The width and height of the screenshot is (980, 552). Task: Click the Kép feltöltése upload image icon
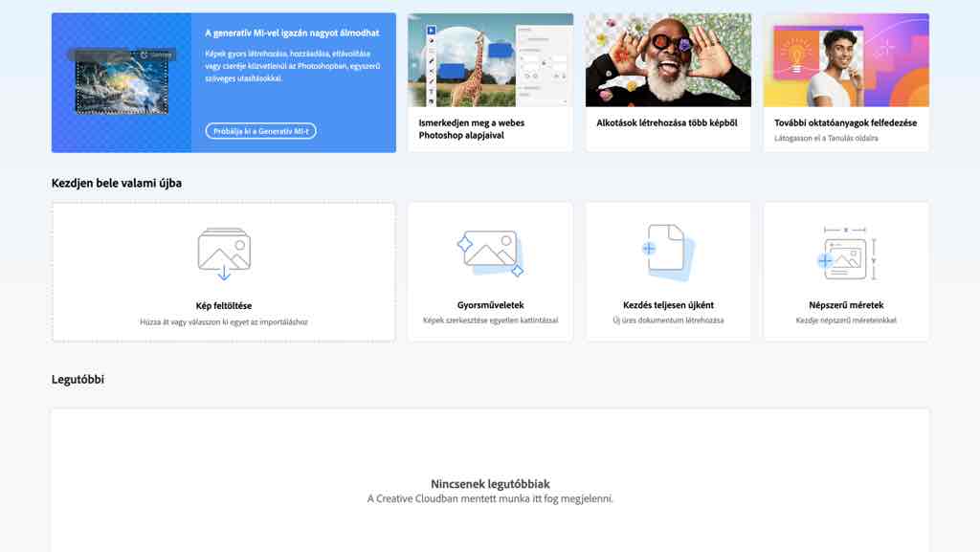[224, 254]
